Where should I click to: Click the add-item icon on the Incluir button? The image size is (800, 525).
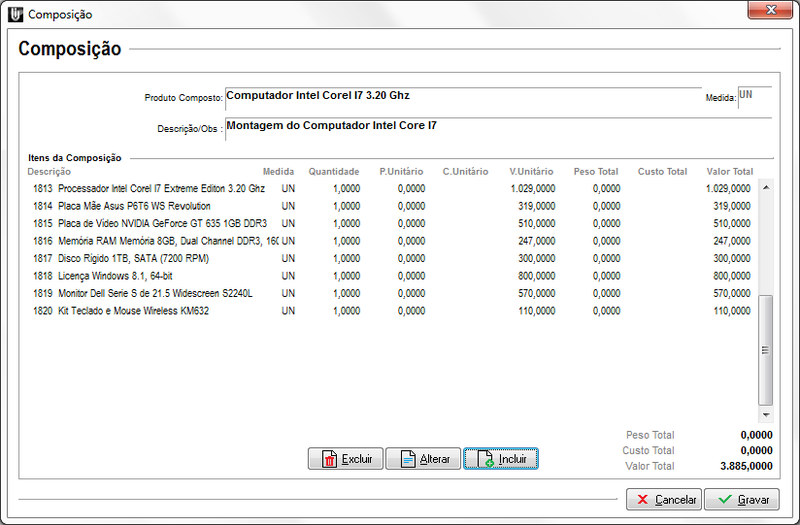click(x=485, y=459)
